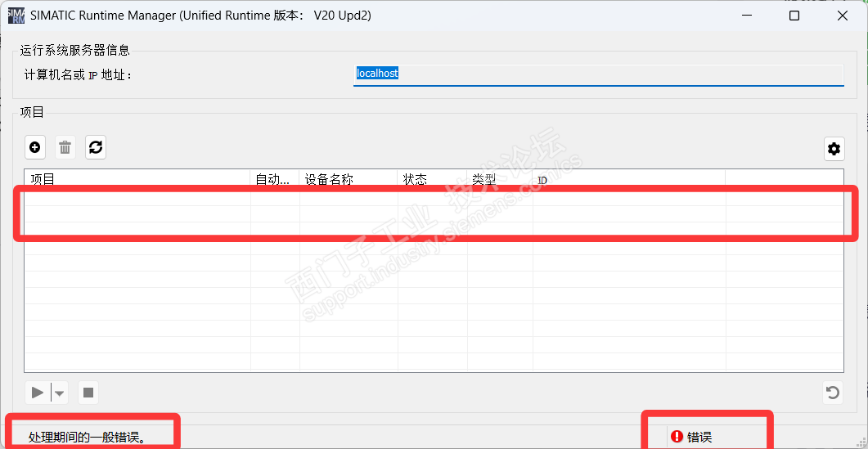Expand the start options dropdown arrow
The height and width of the screenshot is (449, 868).
point(59,393)
